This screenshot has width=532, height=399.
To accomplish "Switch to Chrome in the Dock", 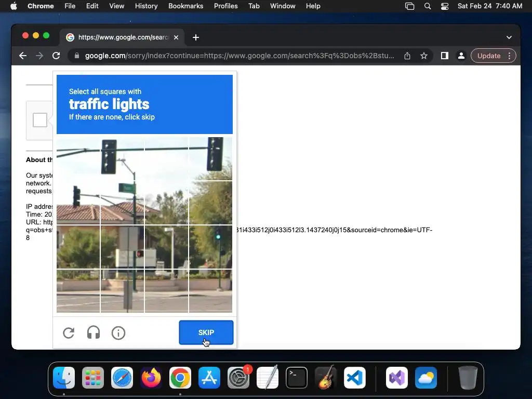I will [x=180, y=378].
